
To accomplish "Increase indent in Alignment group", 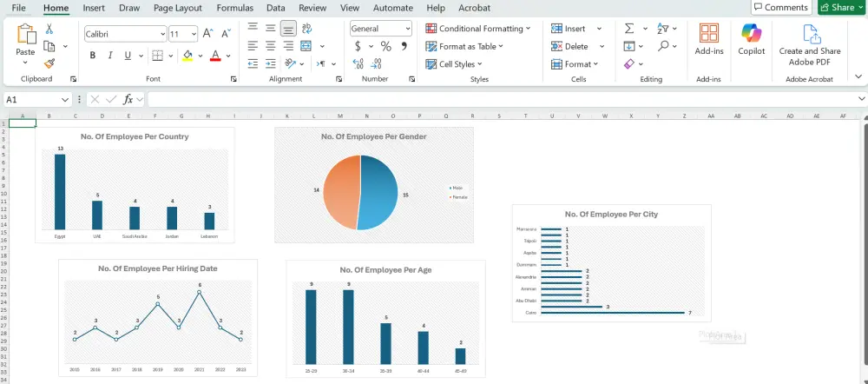I will click(x=270, y=63).
